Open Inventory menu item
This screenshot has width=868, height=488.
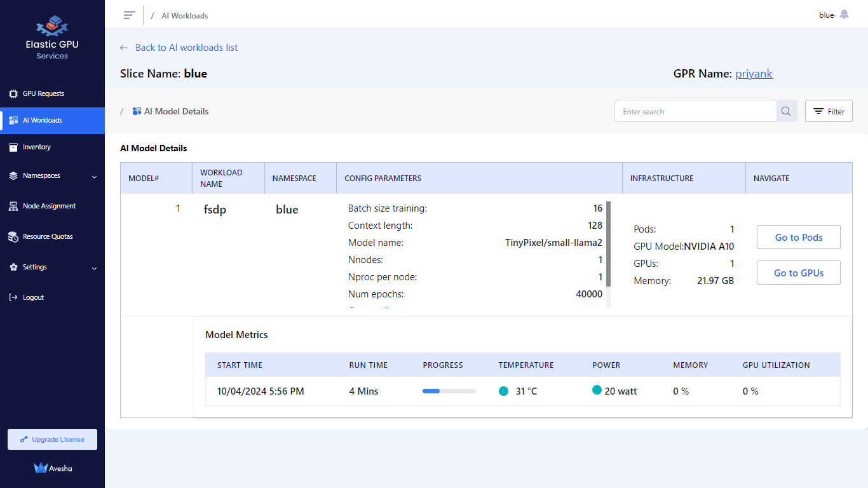pyautogui.click(x=52, y=147)
